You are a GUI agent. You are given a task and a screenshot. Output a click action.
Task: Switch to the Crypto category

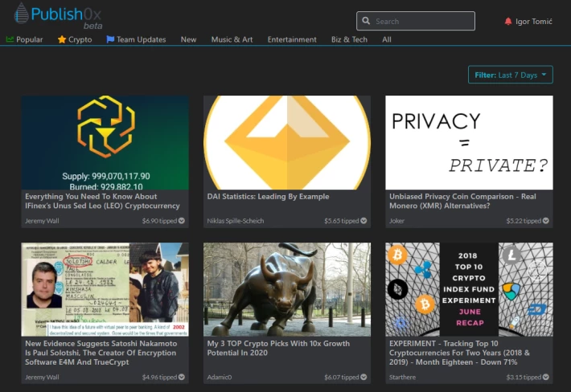[75, 39]
